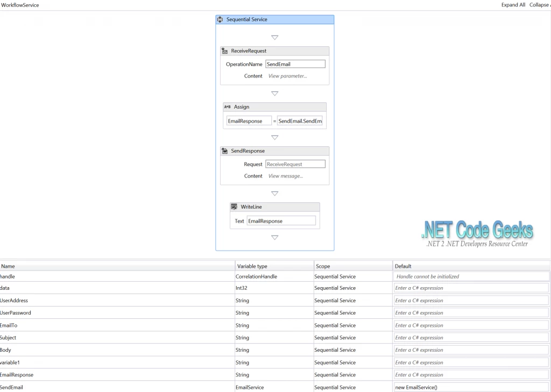This screenshot has height=392, width=551.
Task: Edit the OperationName field containing SendEmail
Action: pyautogui.click(x=295, y=63)
